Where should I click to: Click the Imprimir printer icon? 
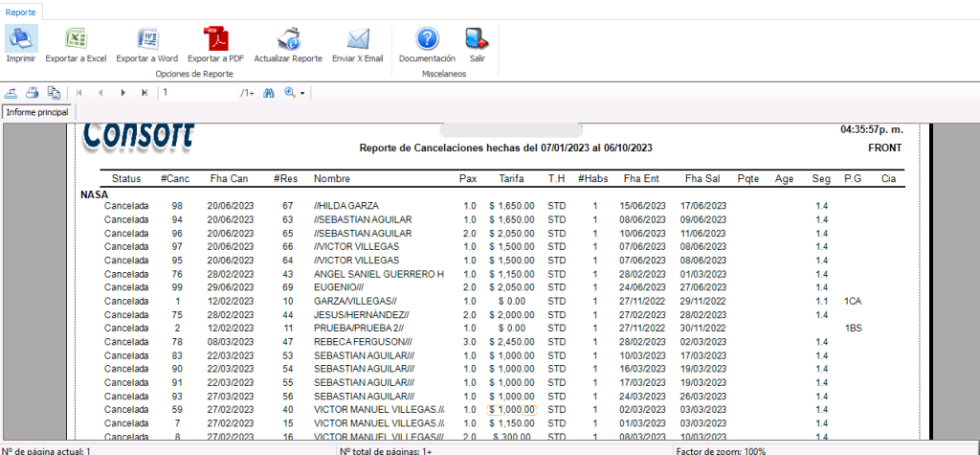(21, 39)
